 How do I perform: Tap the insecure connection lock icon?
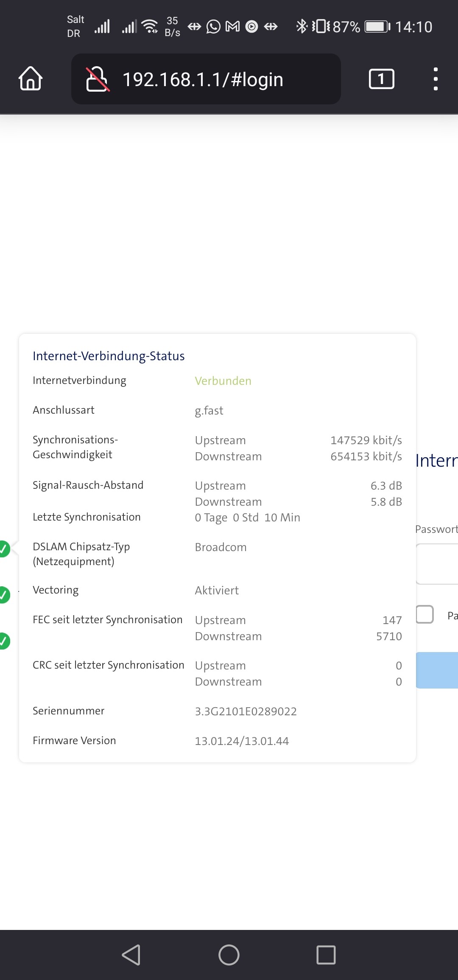pyautogui.click(x=98, y=79)
